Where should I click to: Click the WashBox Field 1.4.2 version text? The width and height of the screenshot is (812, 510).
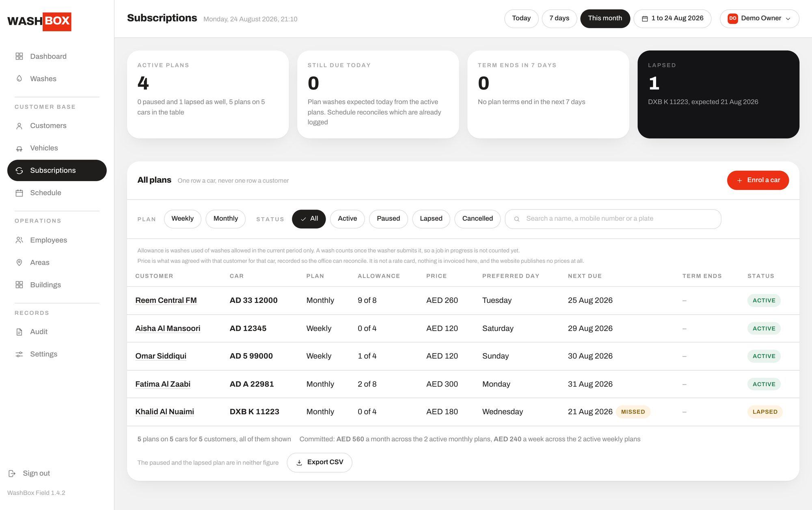tap(36, 493)
